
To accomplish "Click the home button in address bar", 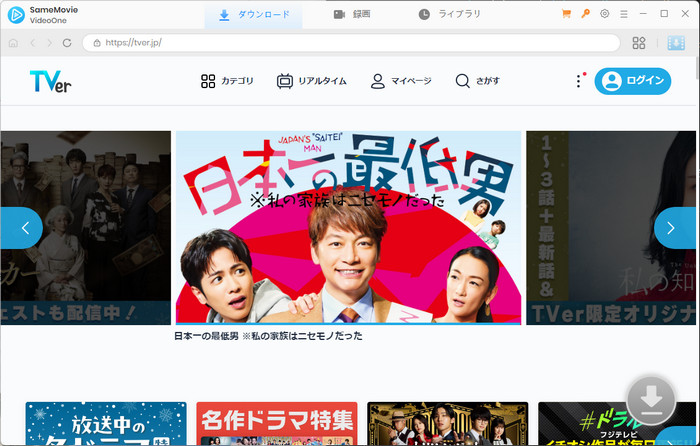I will [x=13, y=43].
